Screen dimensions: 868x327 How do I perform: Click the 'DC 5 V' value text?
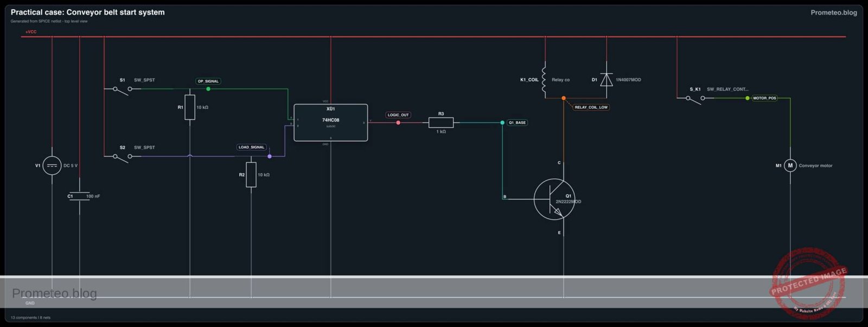pos(71,166)
